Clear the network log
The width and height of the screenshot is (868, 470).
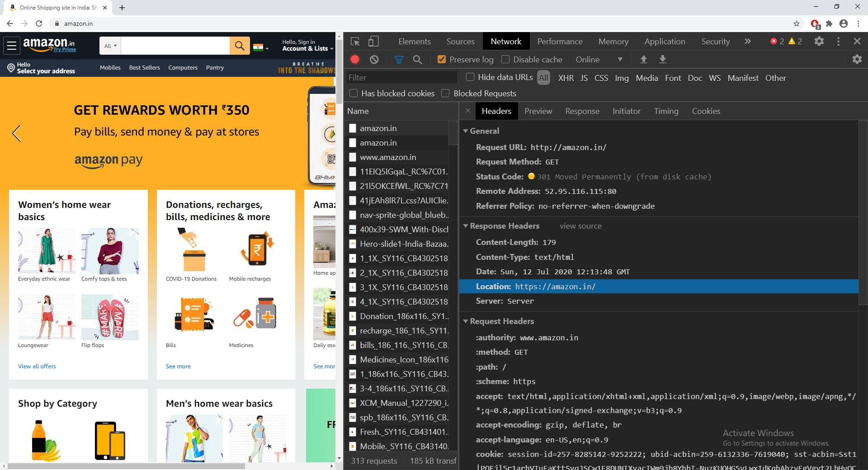tap(374, 59)
